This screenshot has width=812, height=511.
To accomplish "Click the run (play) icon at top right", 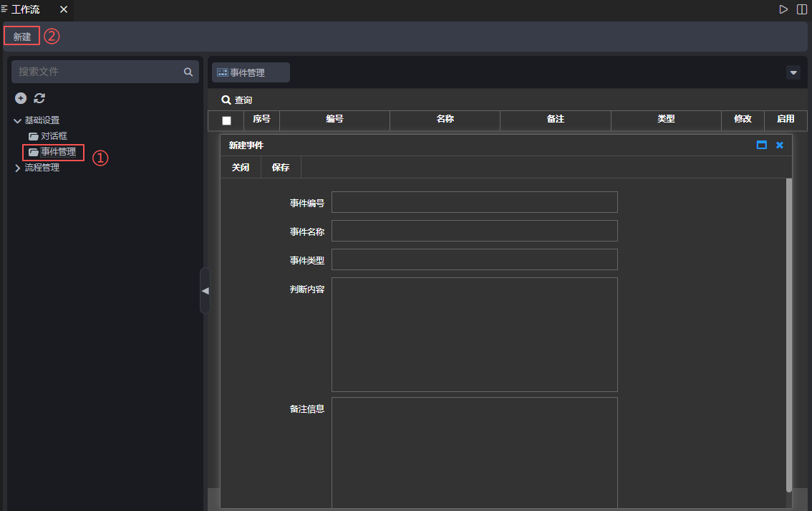I will coord(783,9).
